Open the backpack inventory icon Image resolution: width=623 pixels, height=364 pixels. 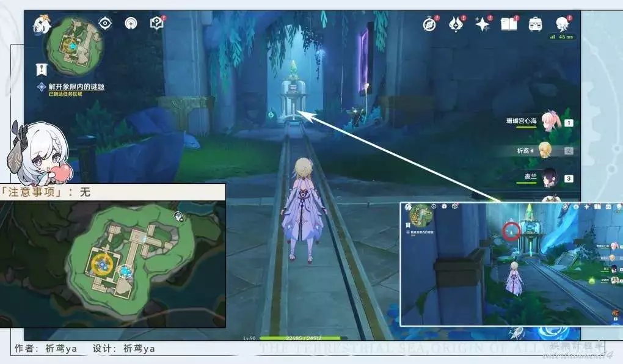click(535, 24)
